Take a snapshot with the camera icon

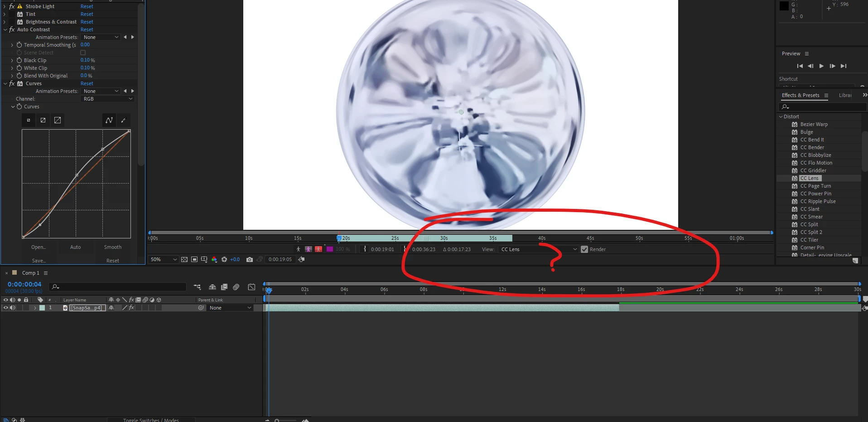point(250,260)
